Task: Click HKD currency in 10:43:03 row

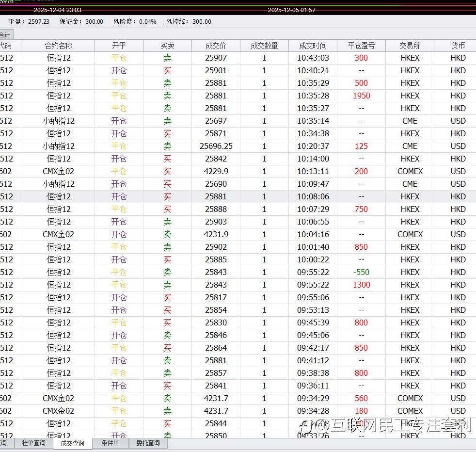Action: 458,58
